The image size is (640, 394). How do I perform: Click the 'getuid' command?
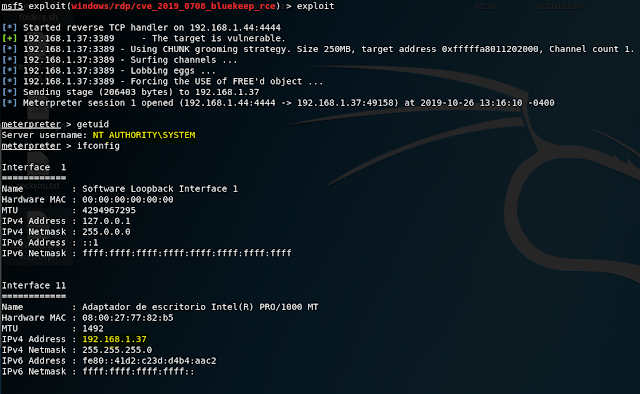click(93, 124)
